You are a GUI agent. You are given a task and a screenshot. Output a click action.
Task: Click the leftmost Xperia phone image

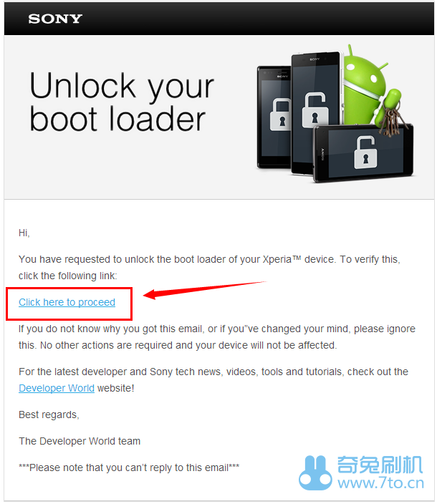(274, 117)
